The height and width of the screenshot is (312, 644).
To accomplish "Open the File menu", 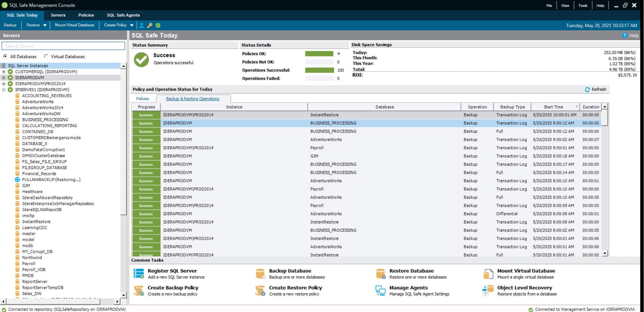I will (549, 5).
